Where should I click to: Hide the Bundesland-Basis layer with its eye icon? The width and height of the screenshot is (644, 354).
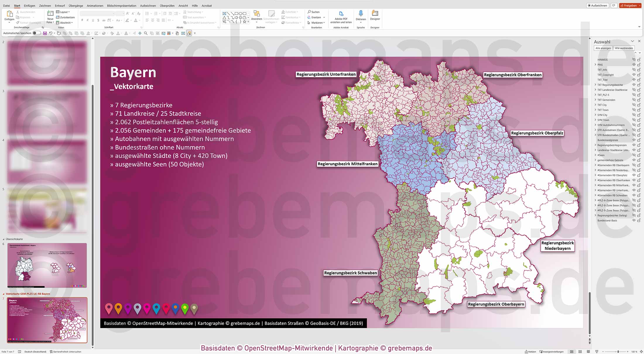pyautogui.click(x=633, y=220)
